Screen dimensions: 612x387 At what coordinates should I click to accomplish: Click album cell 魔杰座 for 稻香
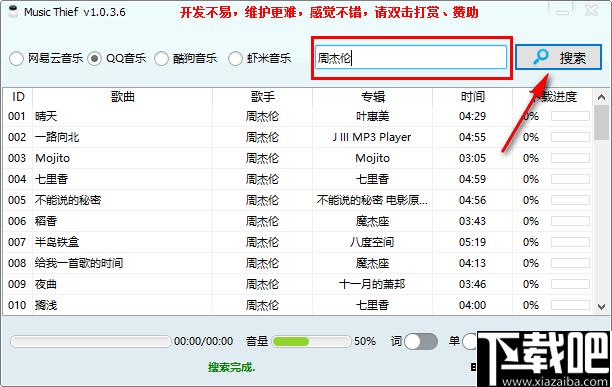372,222
